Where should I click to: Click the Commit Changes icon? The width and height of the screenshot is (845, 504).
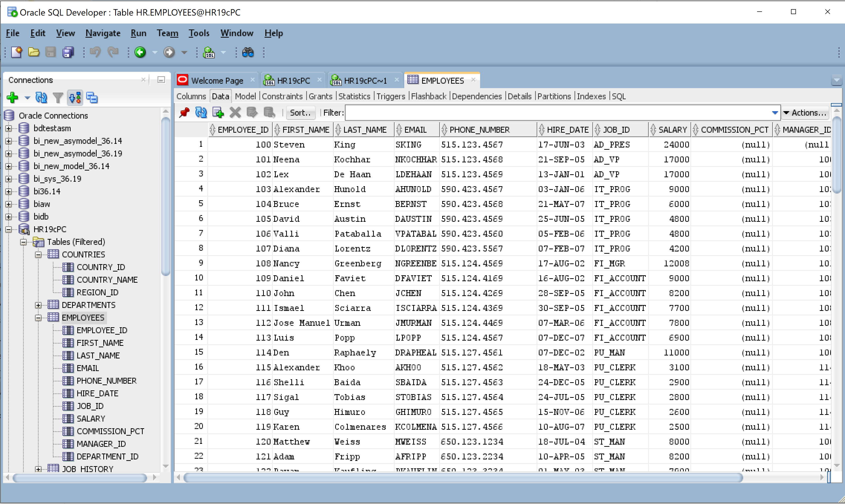pyautogui.click(x=252, y=112)
